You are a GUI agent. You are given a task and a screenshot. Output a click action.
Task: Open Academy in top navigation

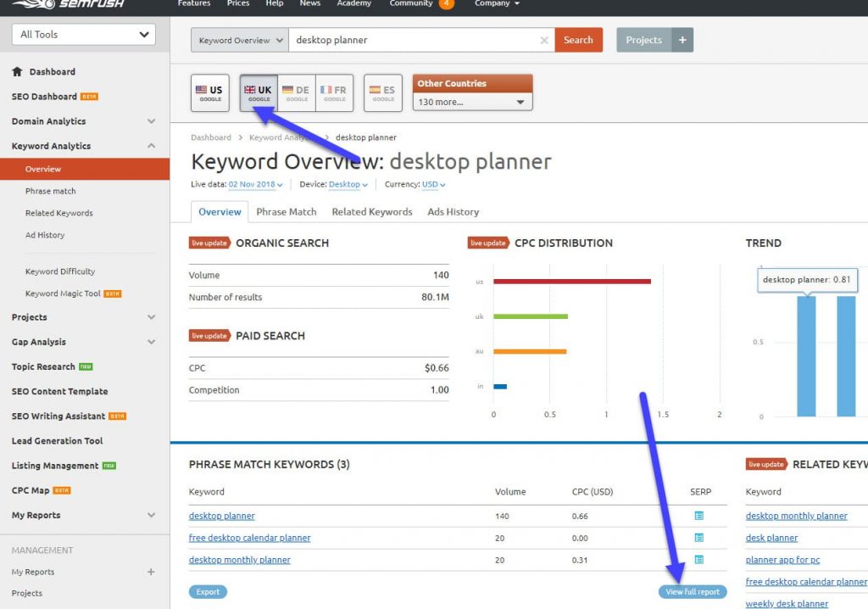[353, 3]
